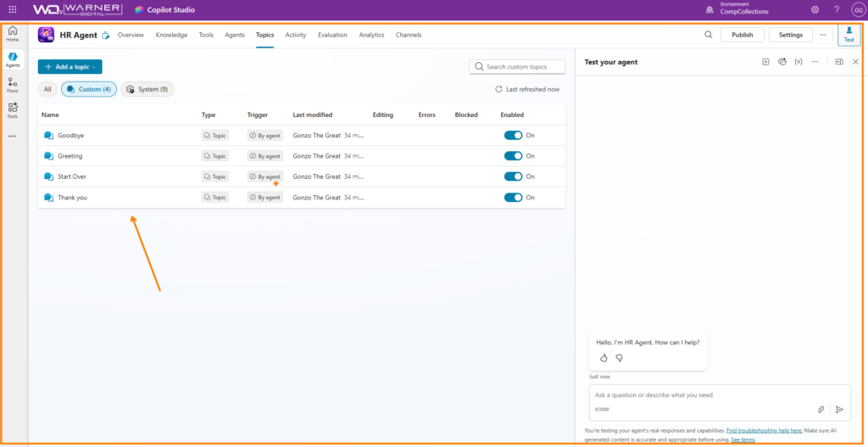The height and width of the screenshot is (447, 868).
Task: Click the attach file paperclip icon
Action: [x=821, y=409]
